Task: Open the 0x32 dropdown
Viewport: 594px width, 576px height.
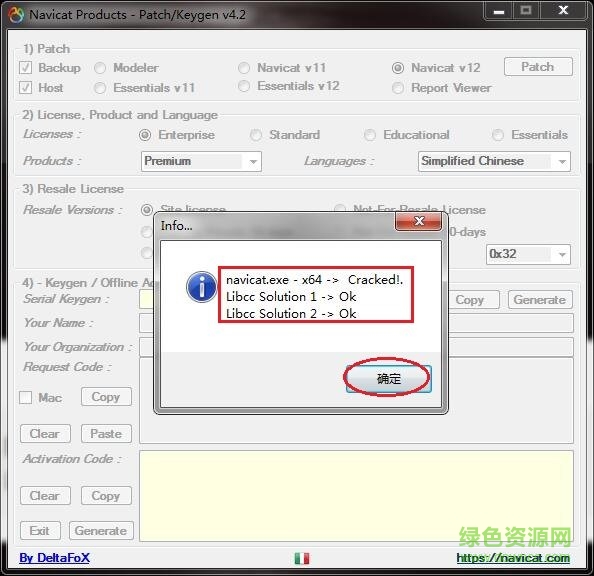Action: pos(528,254)
